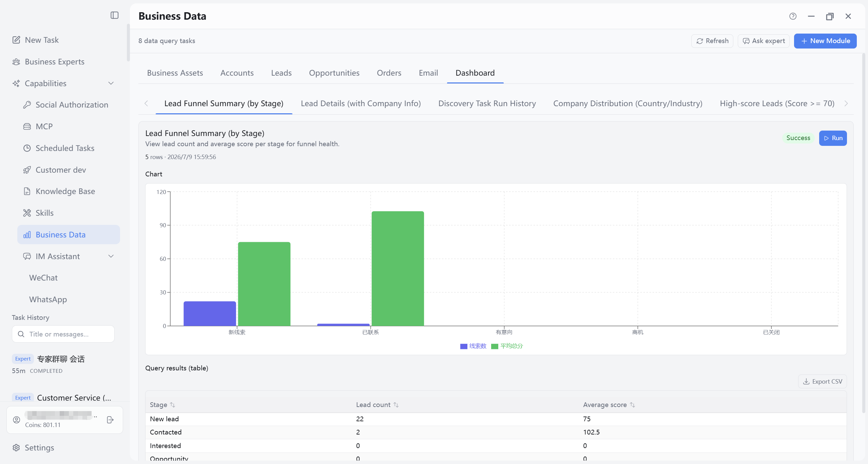This screenshot has width=868, height=464.
Task: Collapse the Capabilities section chevron
Action: coord(111,83)
